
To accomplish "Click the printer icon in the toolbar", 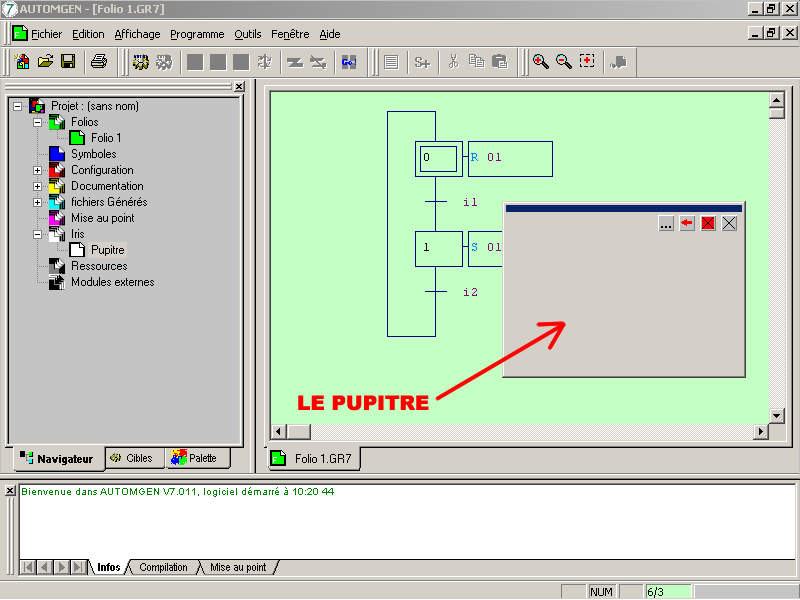I will [x=99, y=62].
